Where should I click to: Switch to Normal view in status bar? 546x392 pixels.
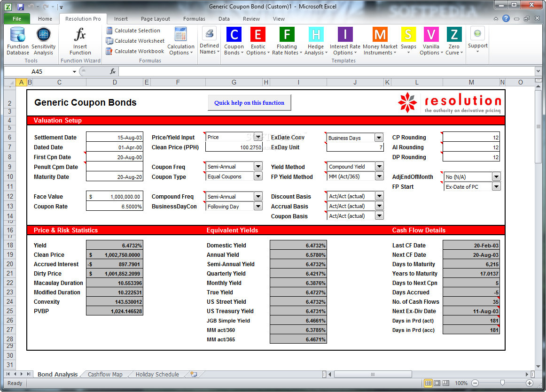pyautogui.click(x=429, y=383)
